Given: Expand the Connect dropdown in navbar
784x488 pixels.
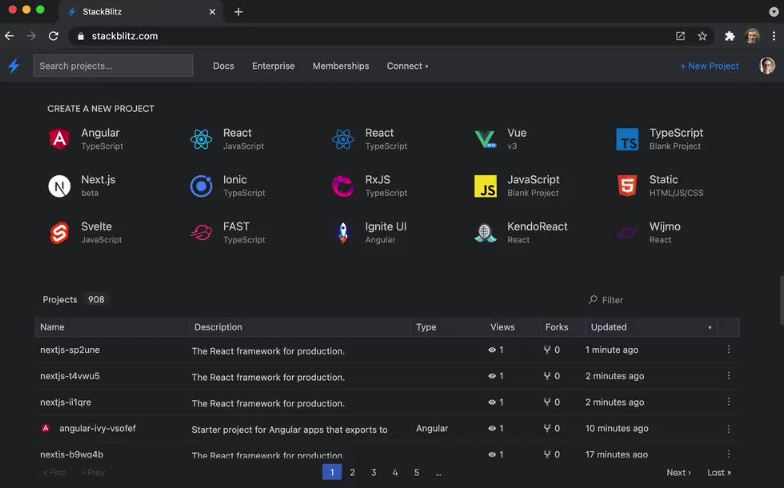Looking at the screenshot, I should (x=407, y=66).
